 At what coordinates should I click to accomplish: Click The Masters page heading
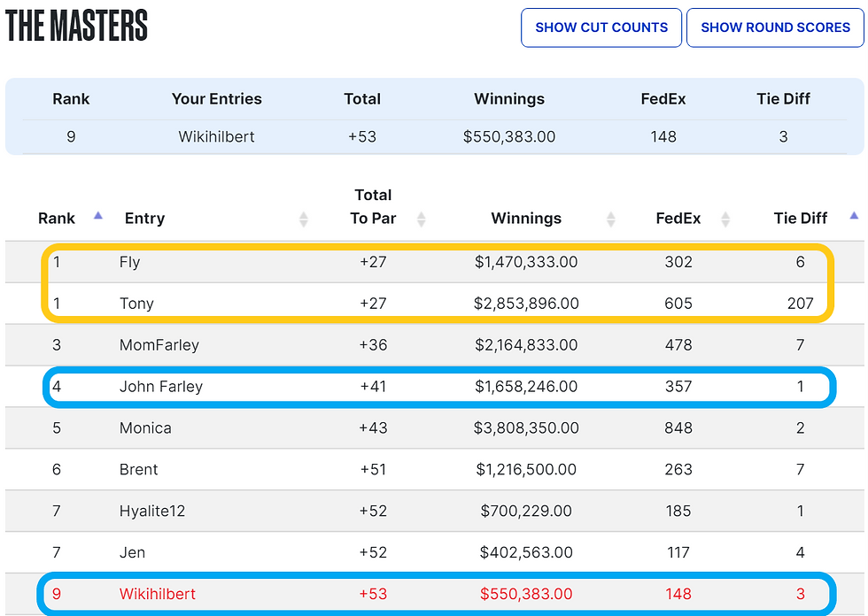[x=77, y=27]
